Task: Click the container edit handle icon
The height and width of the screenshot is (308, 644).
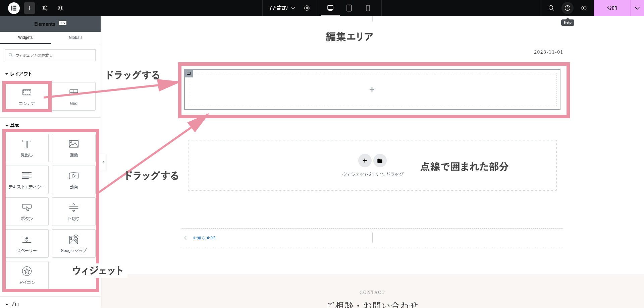Action: (189, 73)
